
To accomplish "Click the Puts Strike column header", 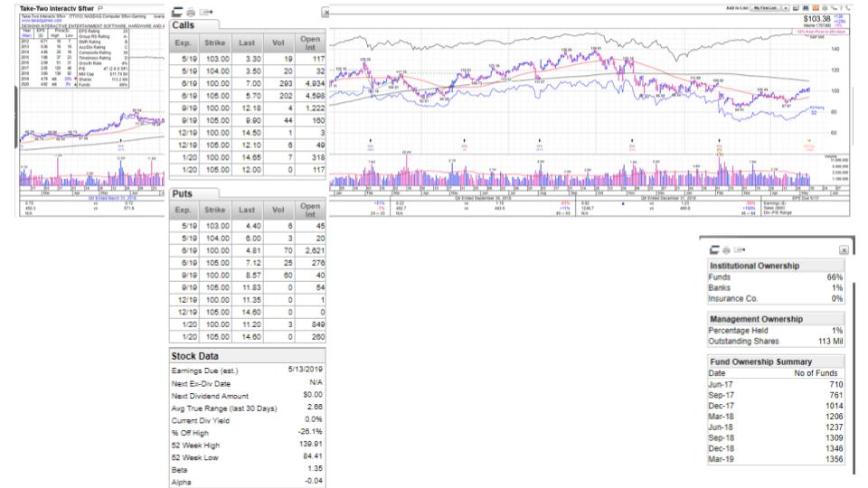I will [x=214, y=210].
